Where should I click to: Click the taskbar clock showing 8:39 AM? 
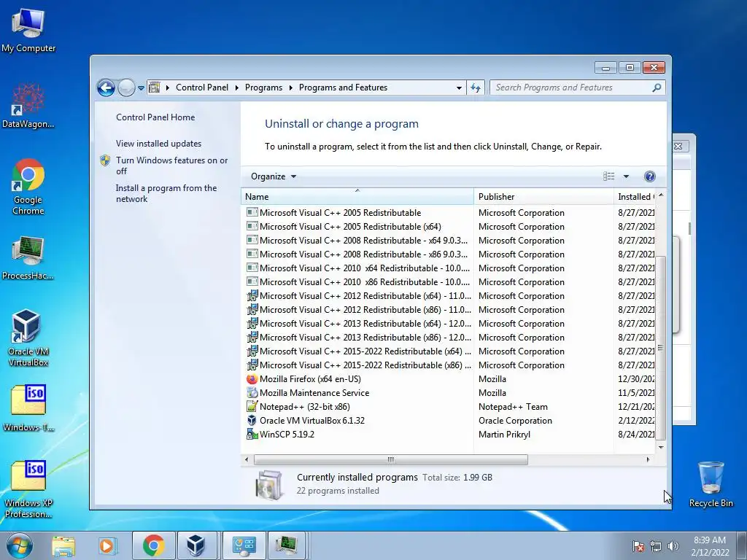710,546
